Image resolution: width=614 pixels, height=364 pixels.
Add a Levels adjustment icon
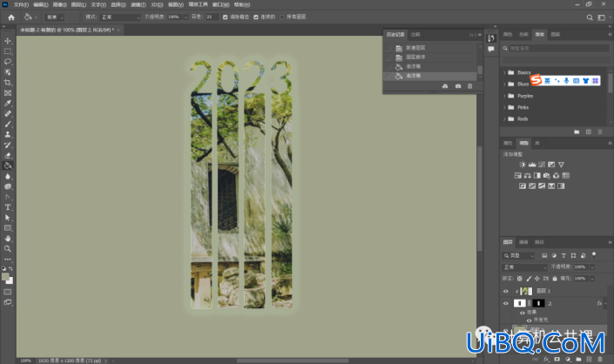(x=532, y=165)
